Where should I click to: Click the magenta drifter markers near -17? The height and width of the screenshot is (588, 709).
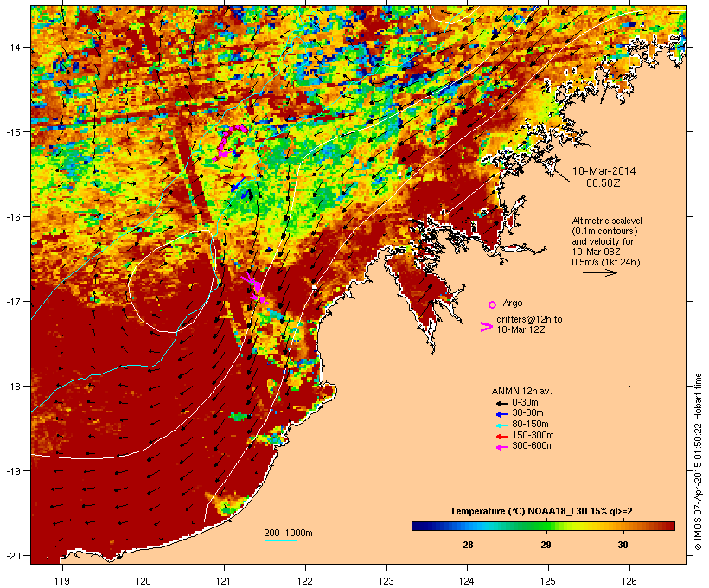click(x=255, y=290)
